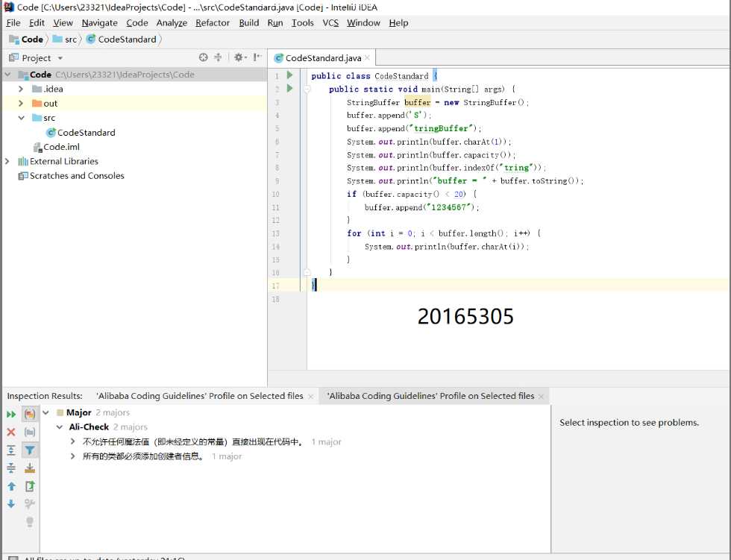Open Run menu
Viewport: 731px width, 560px height.
(x=275, y=23)
